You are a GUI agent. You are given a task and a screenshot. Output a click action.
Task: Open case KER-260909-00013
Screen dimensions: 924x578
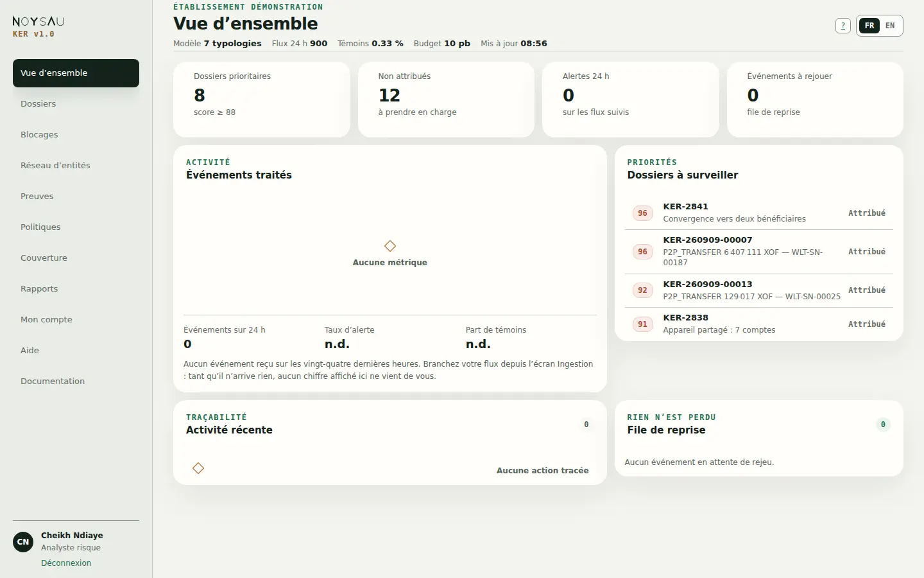tap(759, 290)
